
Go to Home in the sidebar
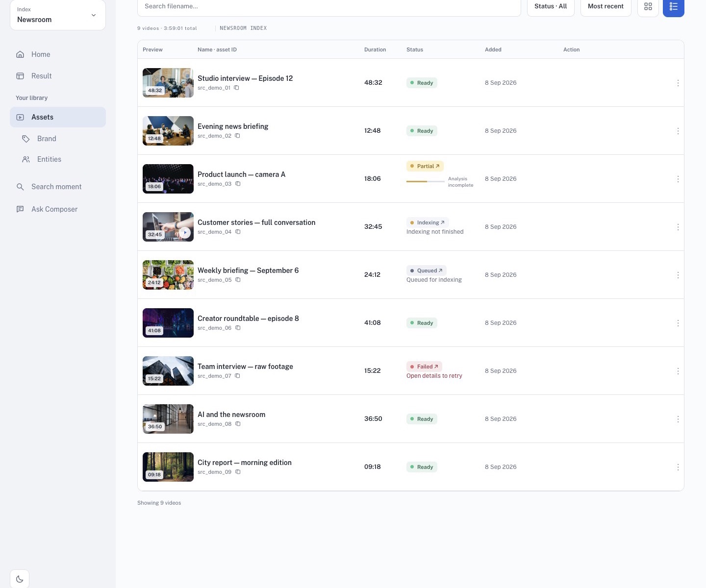click(58, 54)
